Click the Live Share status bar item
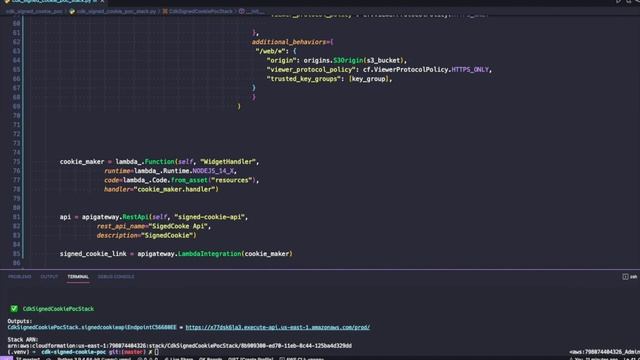The image size is (640, 360). (178, 359)
